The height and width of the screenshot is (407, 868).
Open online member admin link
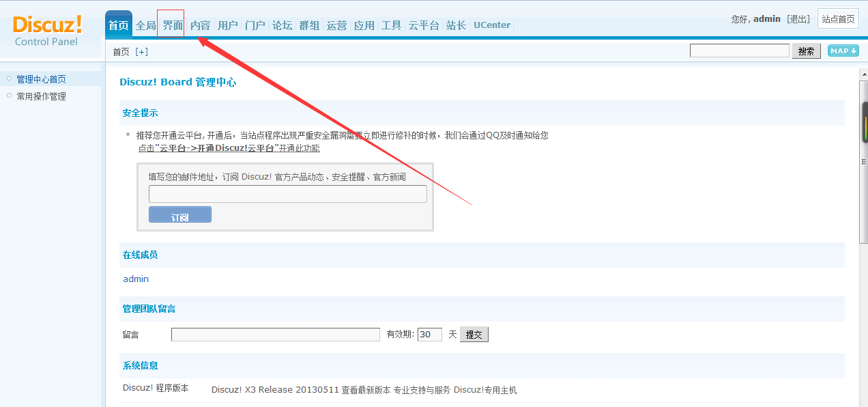136,279
